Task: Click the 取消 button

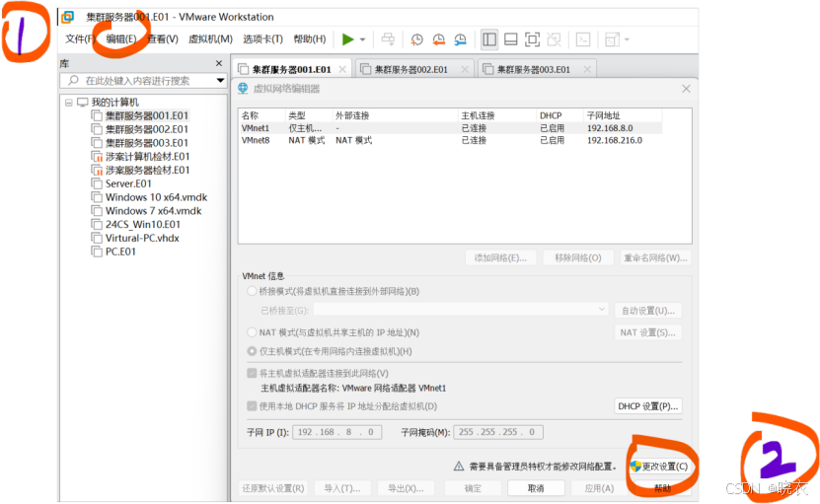Action: 536,488
